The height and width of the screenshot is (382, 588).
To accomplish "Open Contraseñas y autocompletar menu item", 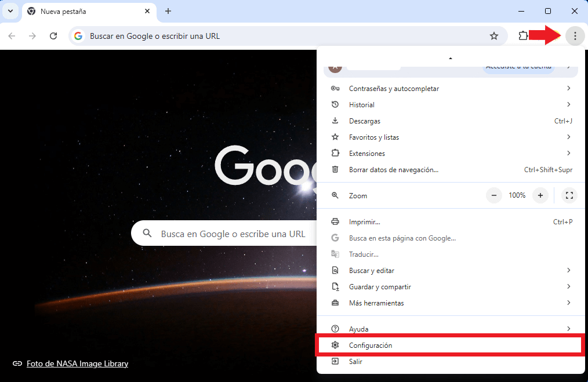I will [451, 89].
